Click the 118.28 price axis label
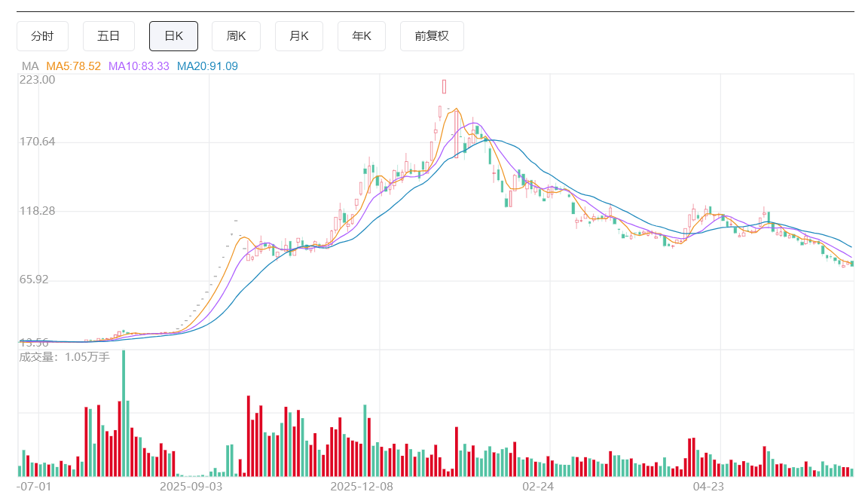The height and width of the screenshot is (504, 865). 38,211
